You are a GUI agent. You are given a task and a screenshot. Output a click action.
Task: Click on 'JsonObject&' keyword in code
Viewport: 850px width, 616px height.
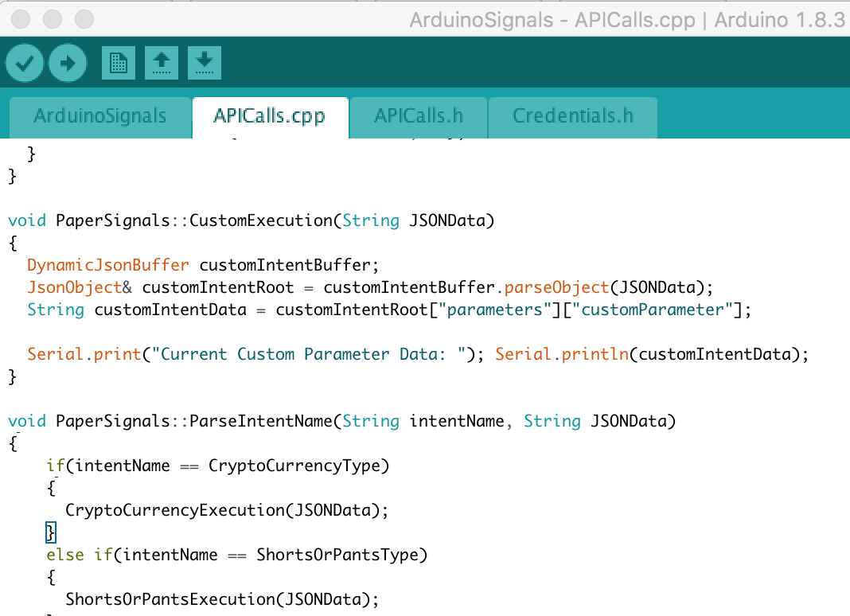click(x=80, y=287)
